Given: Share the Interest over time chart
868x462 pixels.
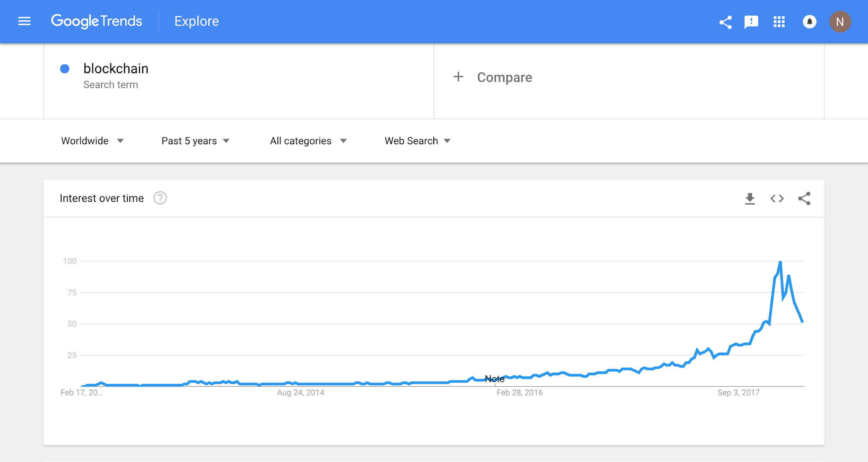Looking at the screenshot, I should pos(804,198).
